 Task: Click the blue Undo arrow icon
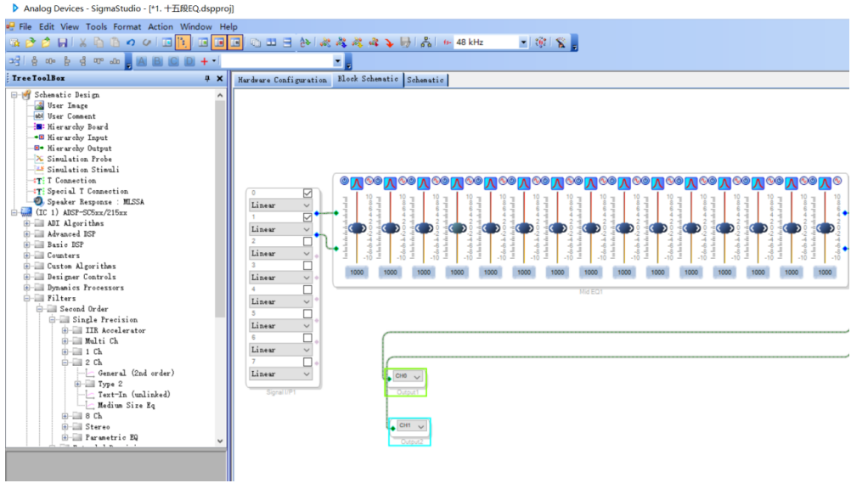click(131, 42)
